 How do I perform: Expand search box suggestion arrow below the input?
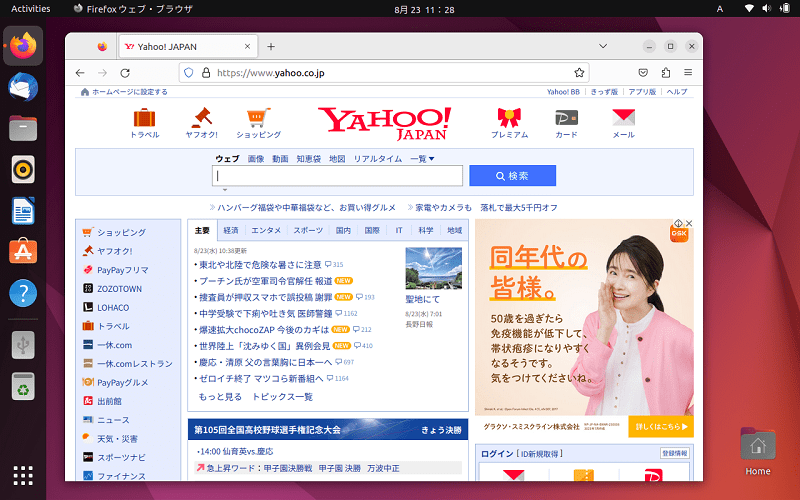(x=225, y=190)
